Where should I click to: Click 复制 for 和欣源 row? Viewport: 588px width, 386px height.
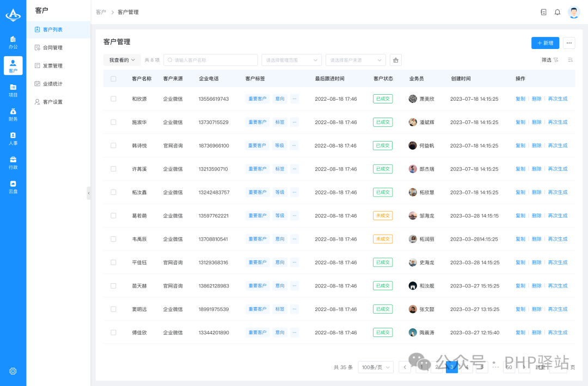pos(520,99)
